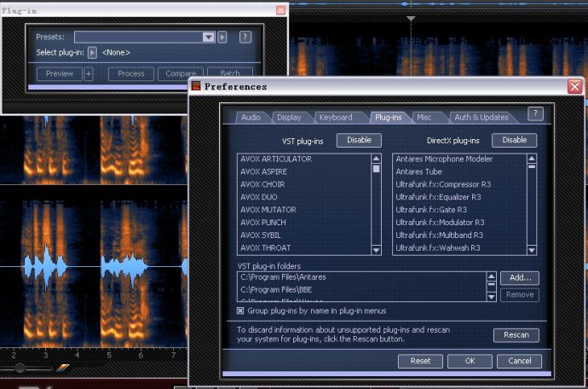Click the zoom slider knob below spectrogram
This screenshot has width=588, height=389.
[20, 368]
